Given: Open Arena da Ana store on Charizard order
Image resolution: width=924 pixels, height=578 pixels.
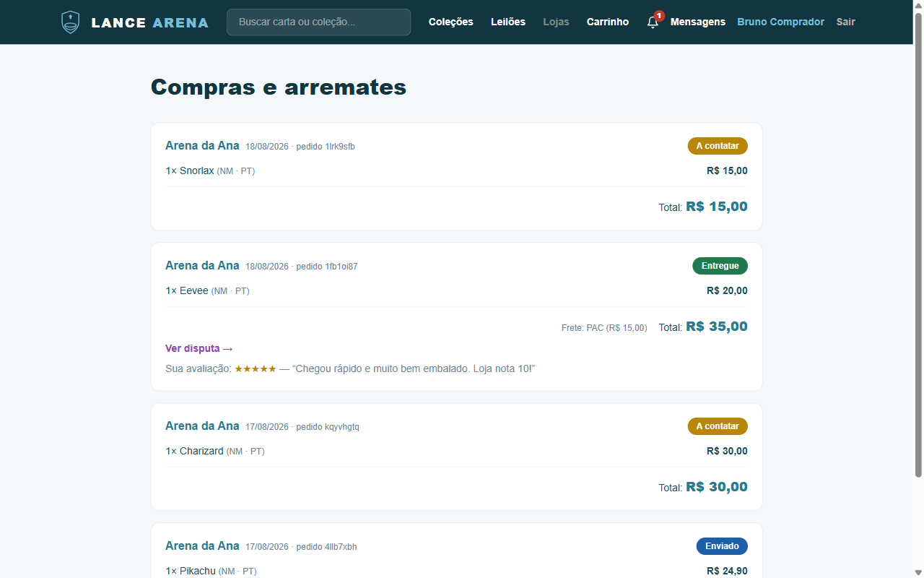Looking at the screenshot, I should [202, 426].
